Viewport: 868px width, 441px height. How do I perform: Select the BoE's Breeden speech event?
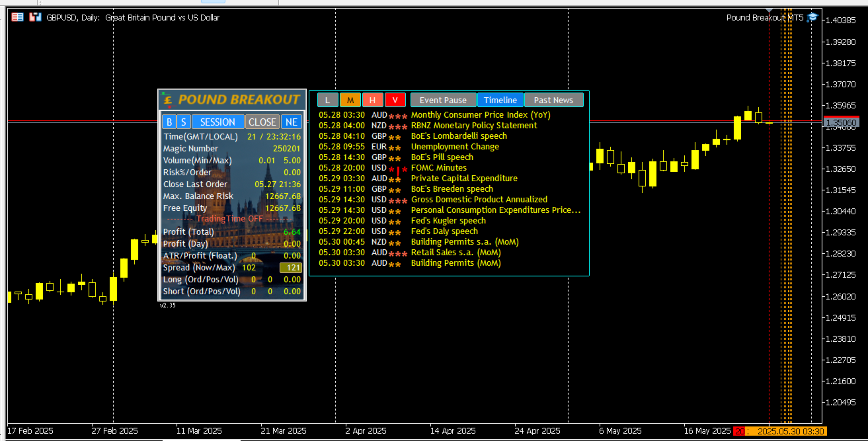pyautogui.click(x=452, y=189)
